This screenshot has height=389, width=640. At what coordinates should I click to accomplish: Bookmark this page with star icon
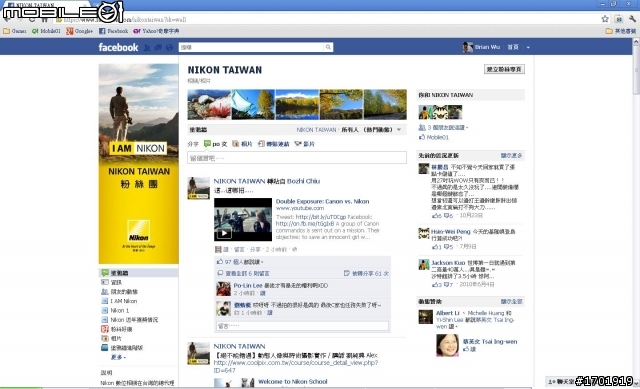coord(605,19)
